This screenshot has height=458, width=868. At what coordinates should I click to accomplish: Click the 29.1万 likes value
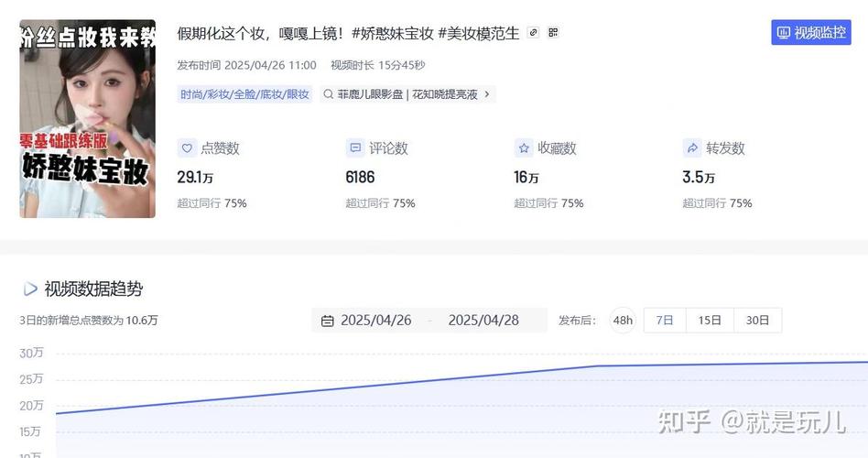pyautogui.click(x=195, y=177)
